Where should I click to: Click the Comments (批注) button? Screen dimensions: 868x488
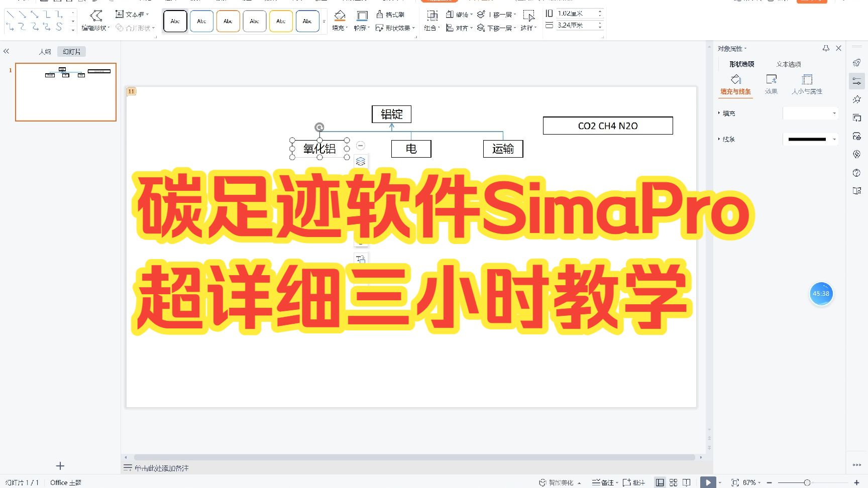click(x=634, y=482)
